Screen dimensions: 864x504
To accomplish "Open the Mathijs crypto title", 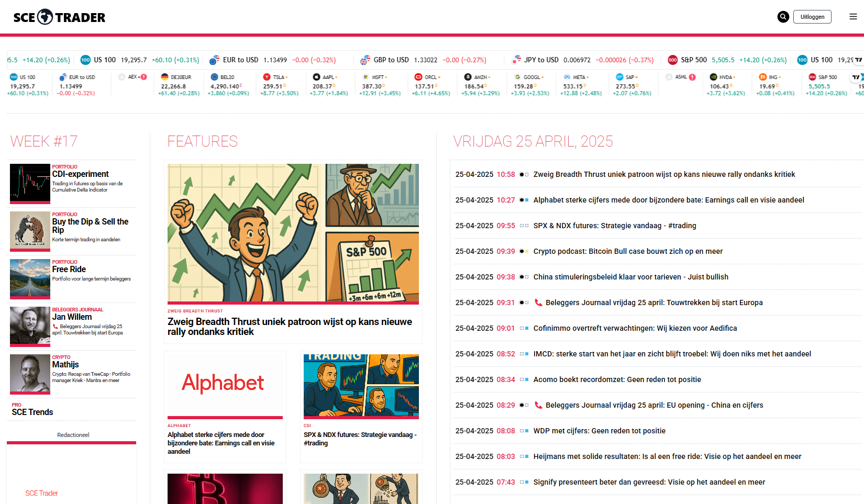I will [x=65, y=365].
